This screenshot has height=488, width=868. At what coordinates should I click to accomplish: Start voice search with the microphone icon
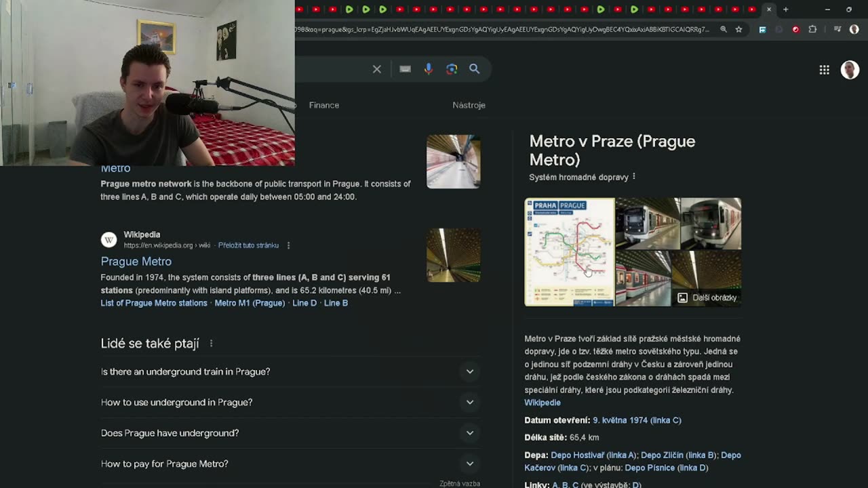pyautogui.click(x=429, y=69)
